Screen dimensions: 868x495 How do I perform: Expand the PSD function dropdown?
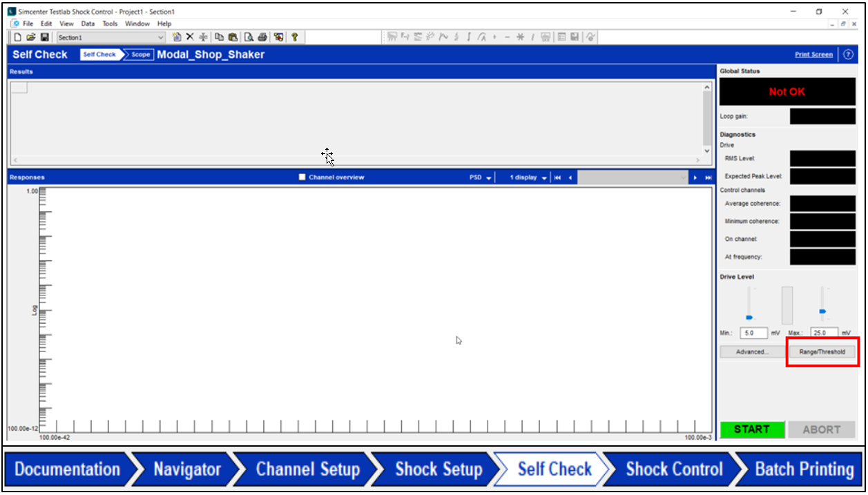coord(481,177)
